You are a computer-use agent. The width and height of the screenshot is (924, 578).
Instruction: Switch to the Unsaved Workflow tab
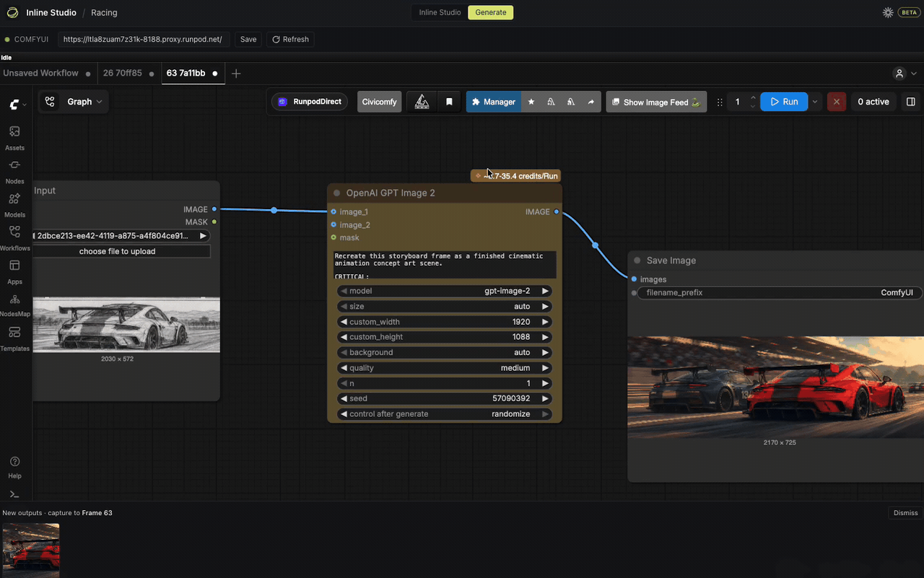click(x=40, y=74)
